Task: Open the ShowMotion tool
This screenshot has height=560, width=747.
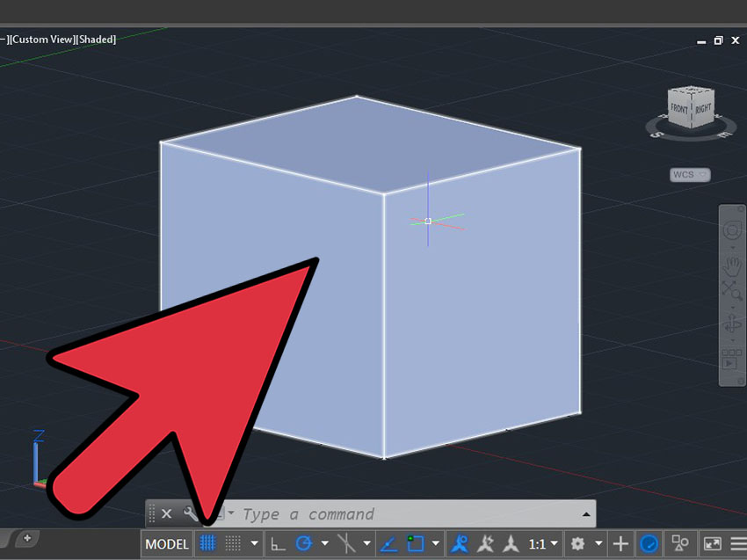Action: point(731,359)
